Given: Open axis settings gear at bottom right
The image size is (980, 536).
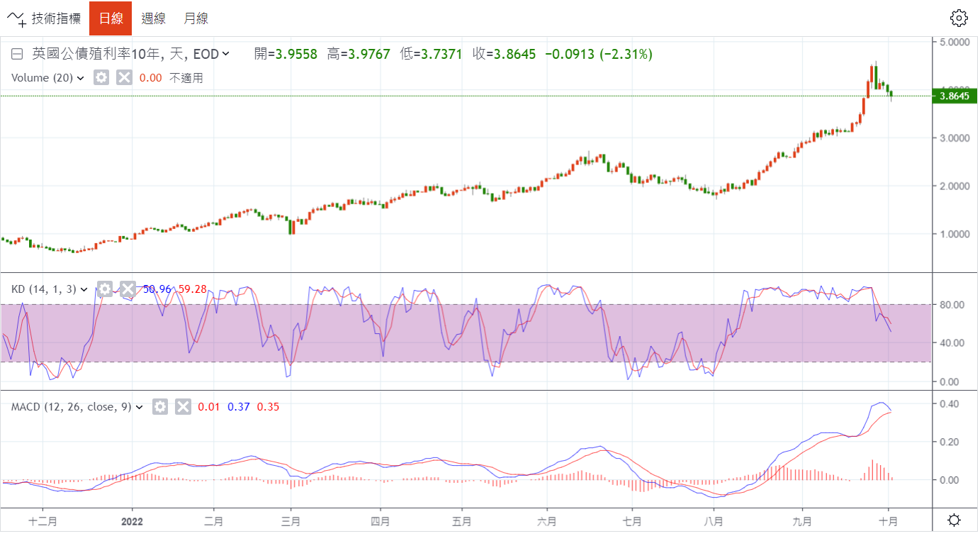Looking at the screenshot, I should [954, 520].
